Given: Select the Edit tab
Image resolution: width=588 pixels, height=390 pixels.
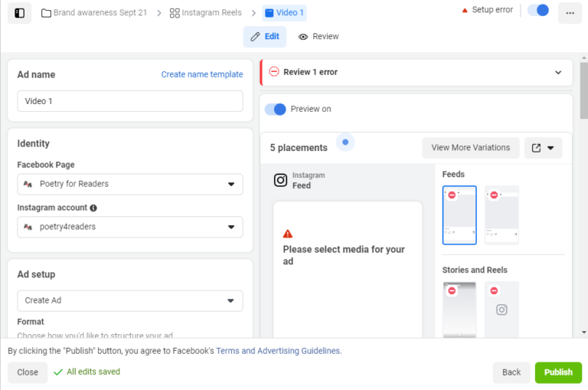Looking at the screenshot, I should (265, 37).
